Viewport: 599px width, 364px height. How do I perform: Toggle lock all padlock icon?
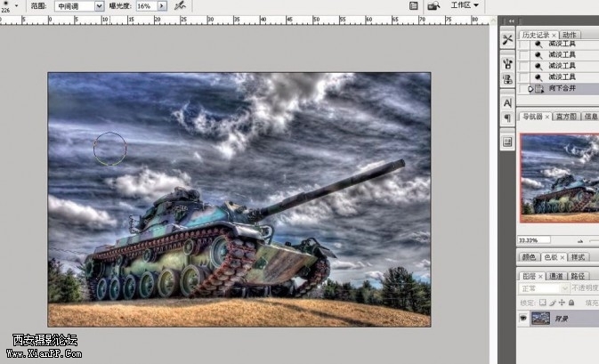tap(571, 303)
